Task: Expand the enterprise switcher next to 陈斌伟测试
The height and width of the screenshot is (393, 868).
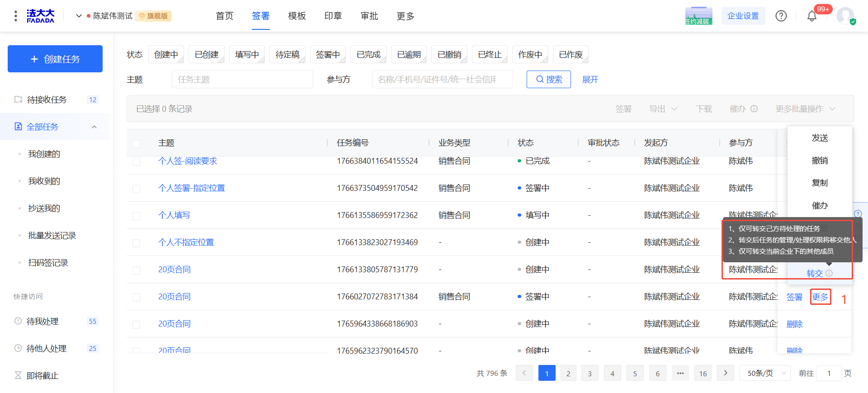Action: tap(79, 16)
